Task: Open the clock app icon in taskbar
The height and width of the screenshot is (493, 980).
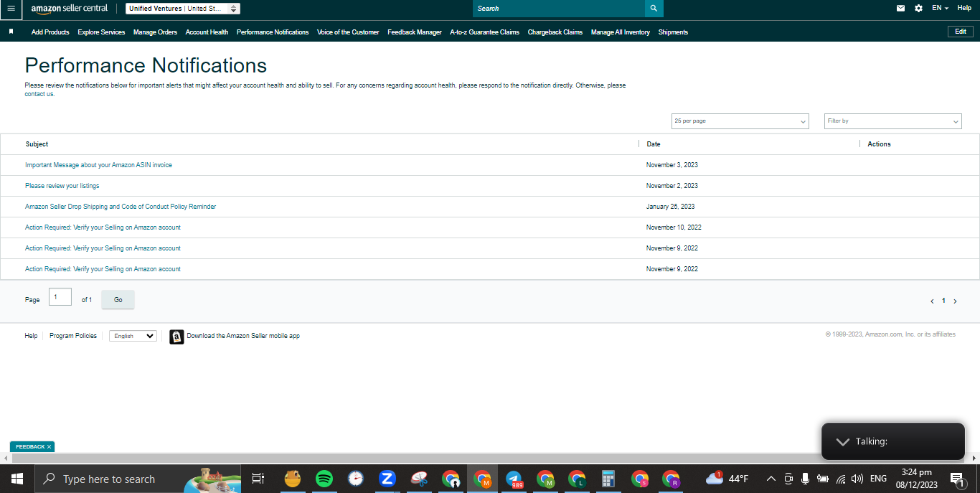Action: [356, 479]
